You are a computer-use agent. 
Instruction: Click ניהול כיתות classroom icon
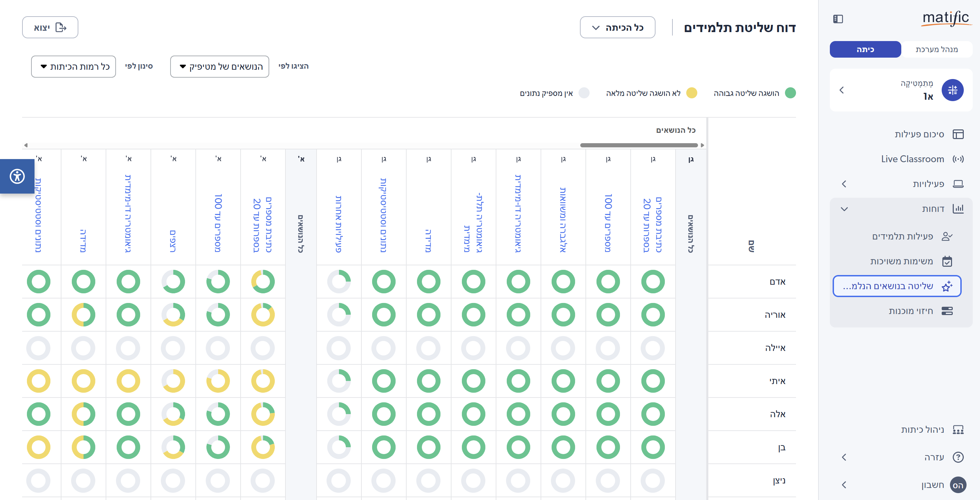(x=958, y=430)
